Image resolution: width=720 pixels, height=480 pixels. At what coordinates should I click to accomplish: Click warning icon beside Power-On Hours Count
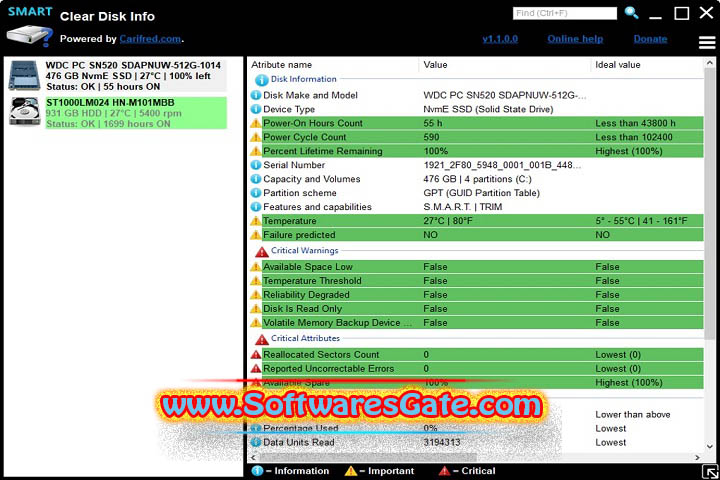256,124
